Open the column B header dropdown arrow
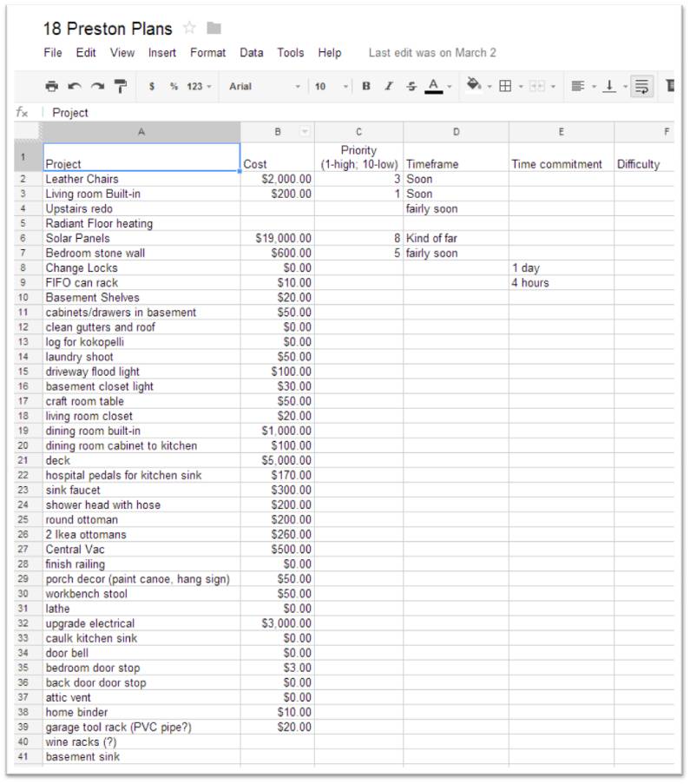 pos(305,132)
